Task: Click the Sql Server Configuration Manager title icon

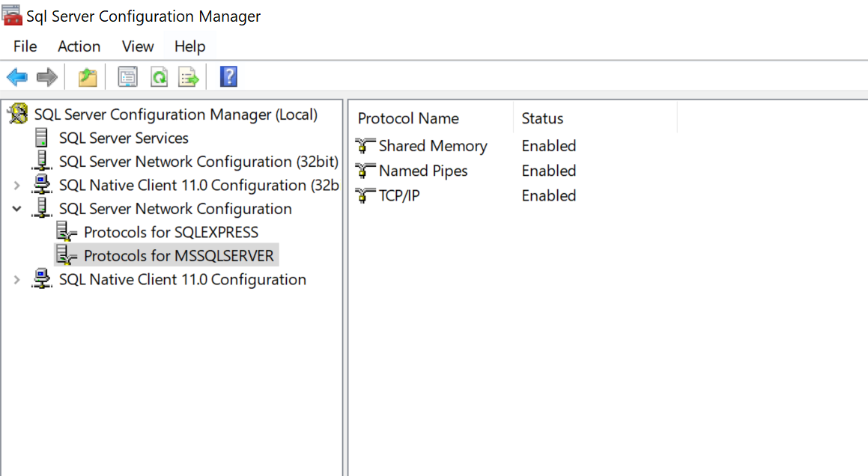Action: pos(12,16)
